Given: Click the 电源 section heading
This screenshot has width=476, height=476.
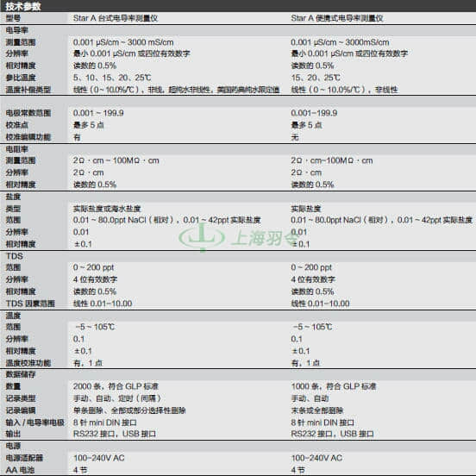Looking at the screenshot, I should [x=13, y=446].
